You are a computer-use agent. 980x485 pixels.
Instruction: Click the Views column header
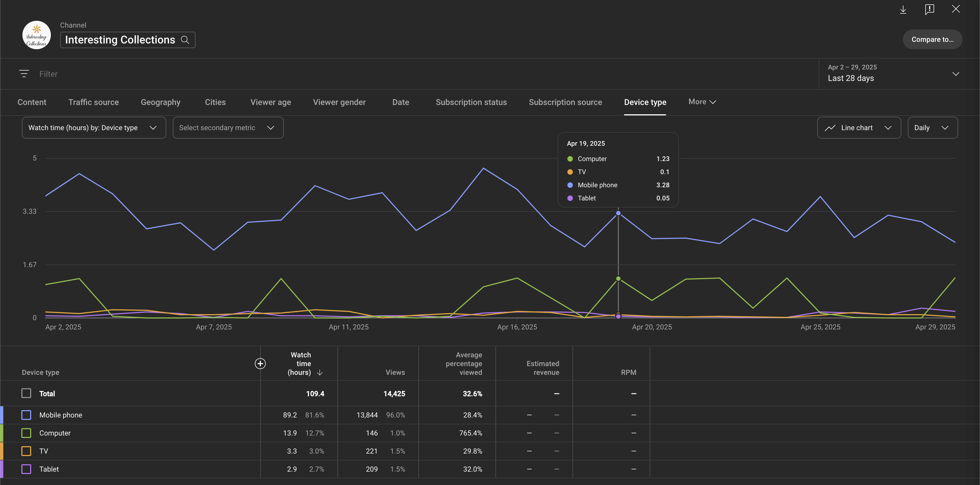pos(395,372)
